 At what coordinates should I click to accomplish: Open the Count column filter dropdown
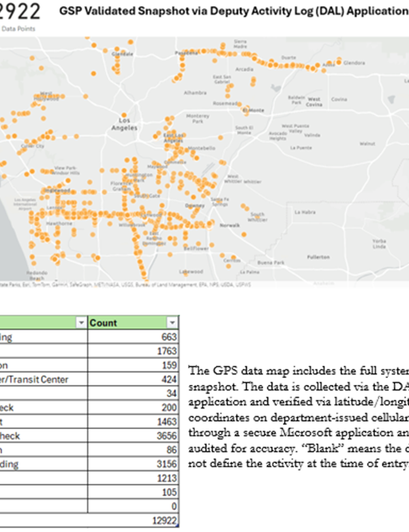[172, 323]
